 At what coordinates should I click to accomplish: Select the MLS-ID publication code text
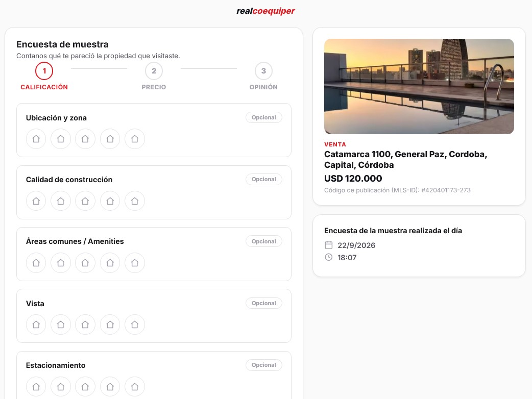pyautogui.click(x=397, y=190)
